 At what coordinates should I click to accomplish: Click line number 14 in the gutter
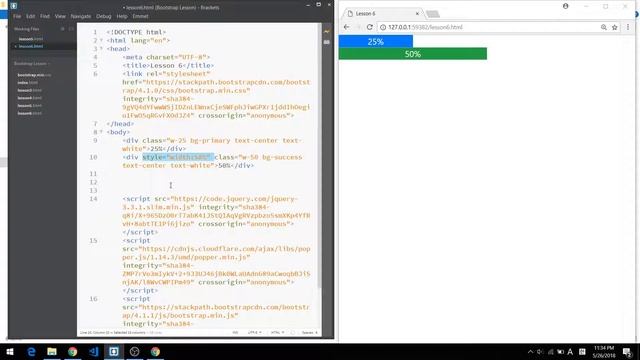point(93,199)
